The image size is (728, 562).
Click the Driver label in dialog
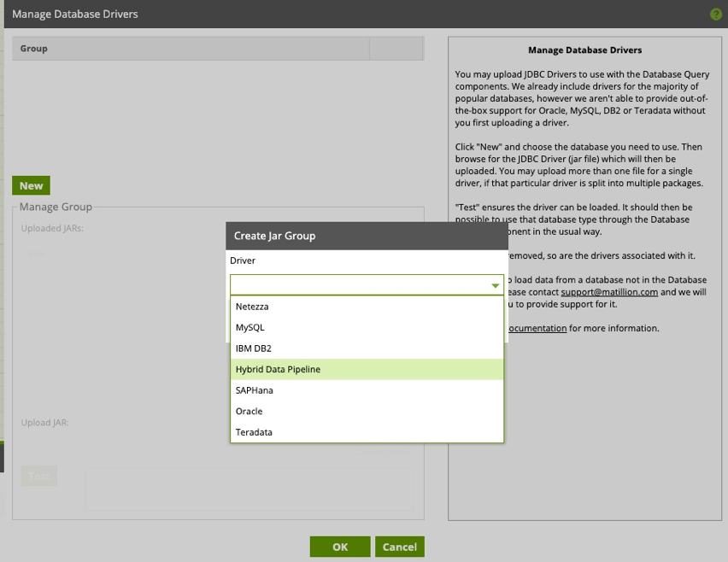tap(243, 261)
